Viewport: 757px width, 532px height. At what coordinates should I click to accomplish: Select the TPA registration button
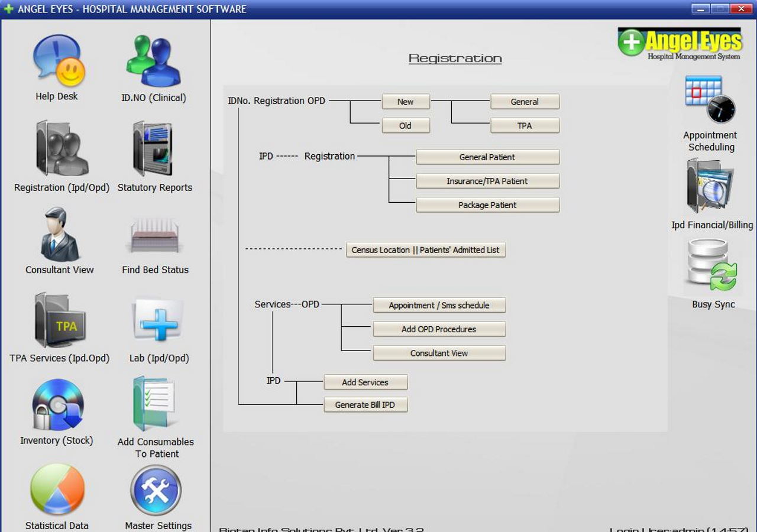(525, 125)
